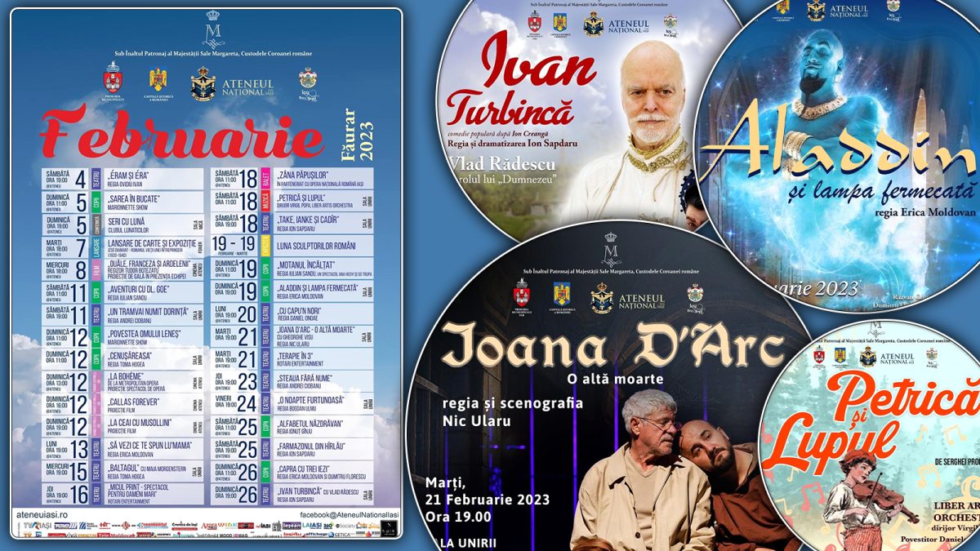Click the royal crown monogram atop the February schedule poster
The image size is (980, 551).
tap(214, 29)
